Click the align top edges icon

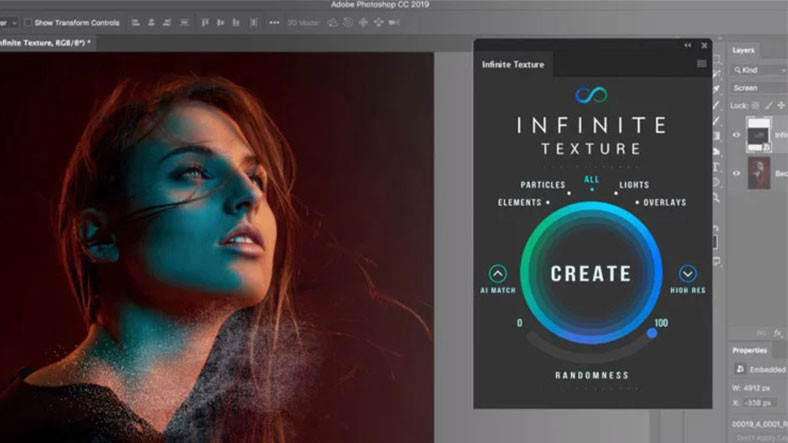click(205, 23)
